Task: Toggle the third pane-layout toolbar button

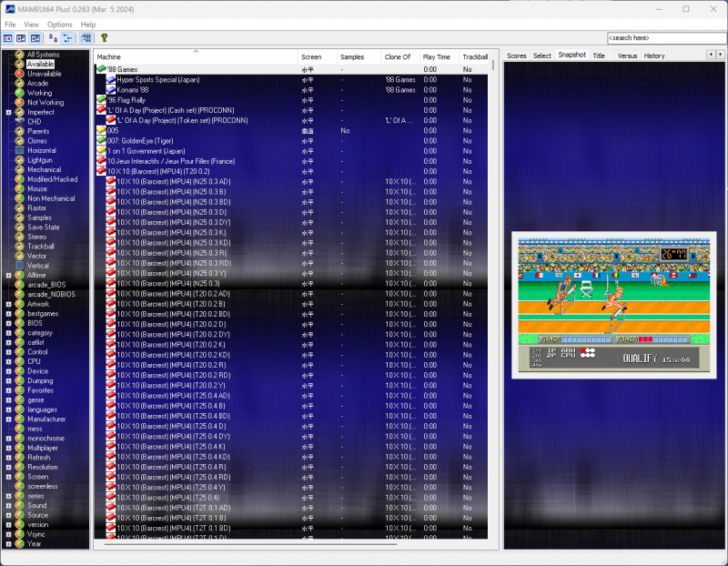Action: tap(35, 38)
